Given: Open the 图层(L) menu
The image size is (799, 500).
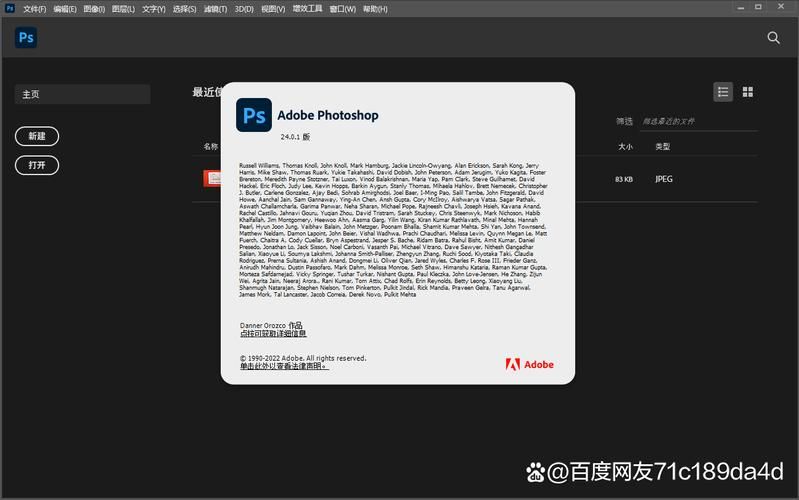Looking at the screenshot, I should (x=123, y=9).
